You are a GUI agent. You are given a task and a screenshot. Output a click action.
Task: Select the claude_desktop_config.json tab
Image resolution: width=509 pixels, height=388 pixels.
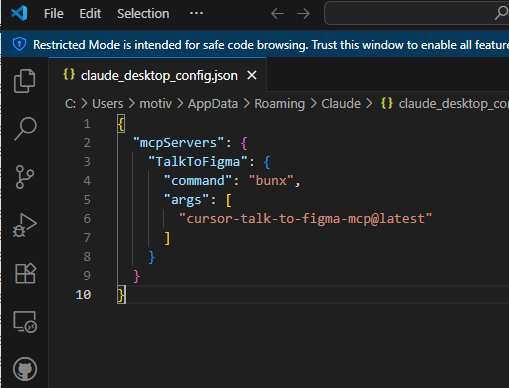click(x=159, y=75)
